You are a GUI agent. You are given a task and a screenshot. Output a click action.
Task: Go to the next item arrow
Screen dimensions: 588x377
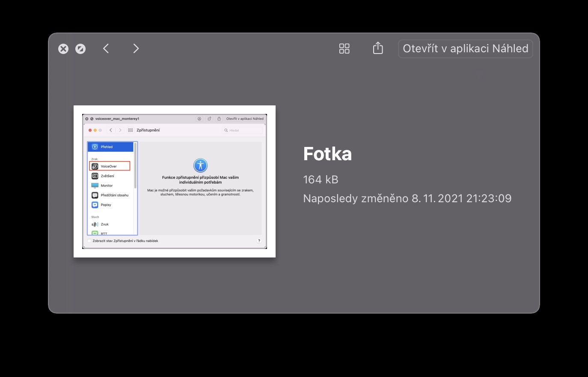(x=136, y=48)
